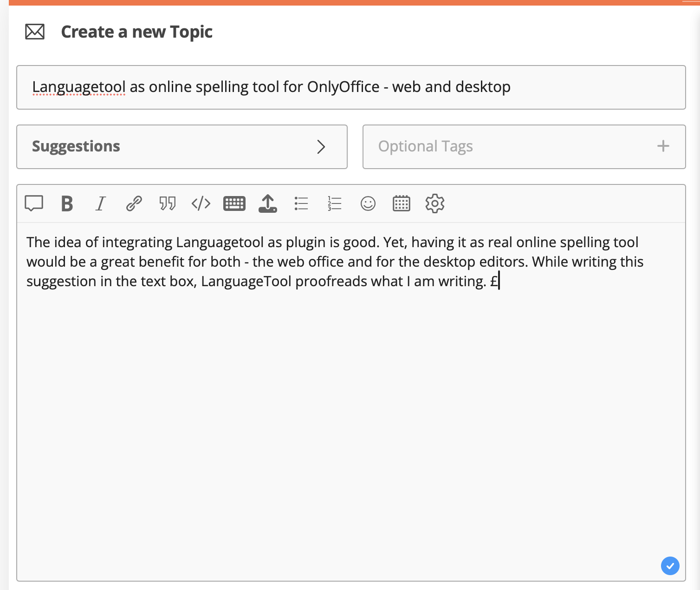The width and height of the screenshot is (700, 590).
Task: Open the gear options menu
Action: point(435,203)
